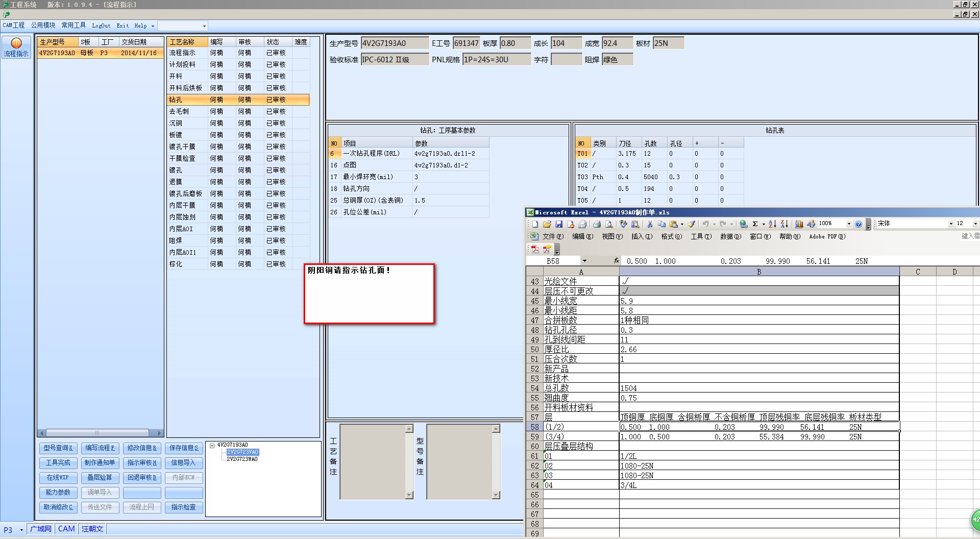
Task: Select the 去毛刺 process row
Action: pyautogui.click(x=238, y=111)
